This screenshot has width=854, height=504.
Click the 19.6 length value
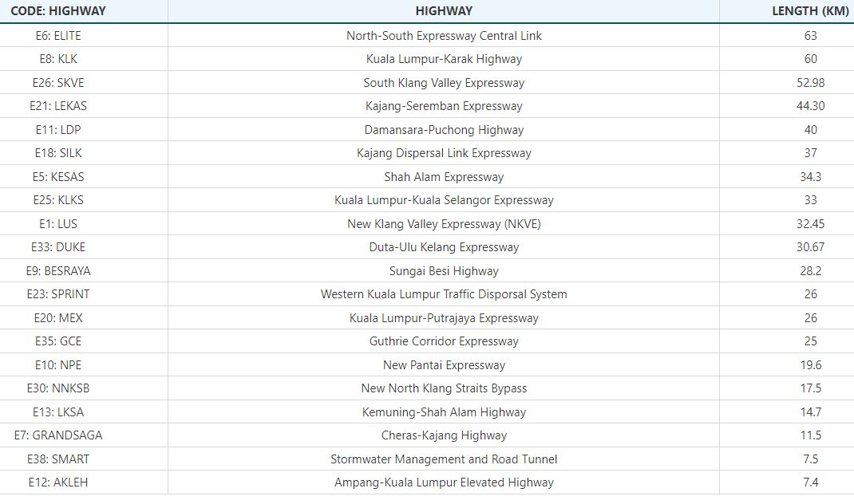pyautogui.click(x=810, y=365)
